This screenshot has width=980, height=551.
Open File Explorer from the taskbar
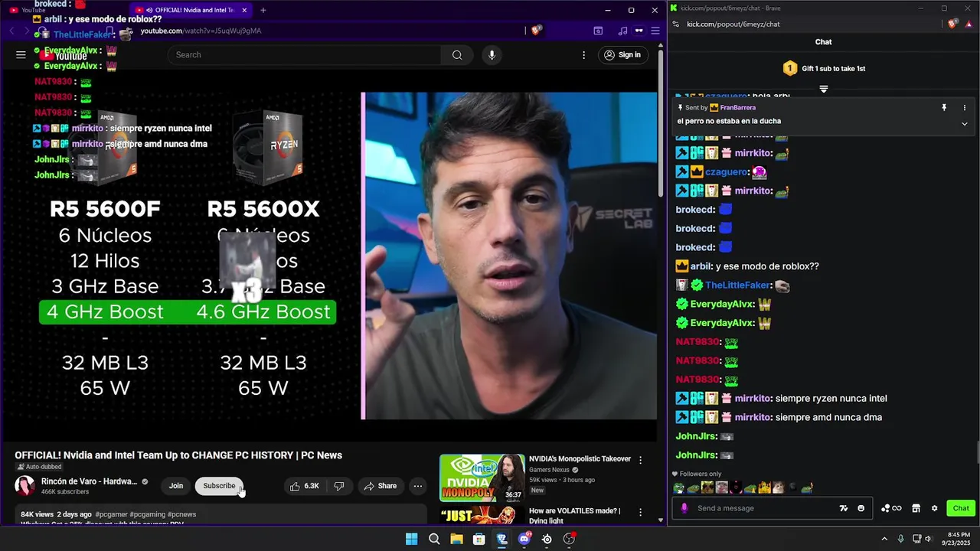tap(456, 539)
